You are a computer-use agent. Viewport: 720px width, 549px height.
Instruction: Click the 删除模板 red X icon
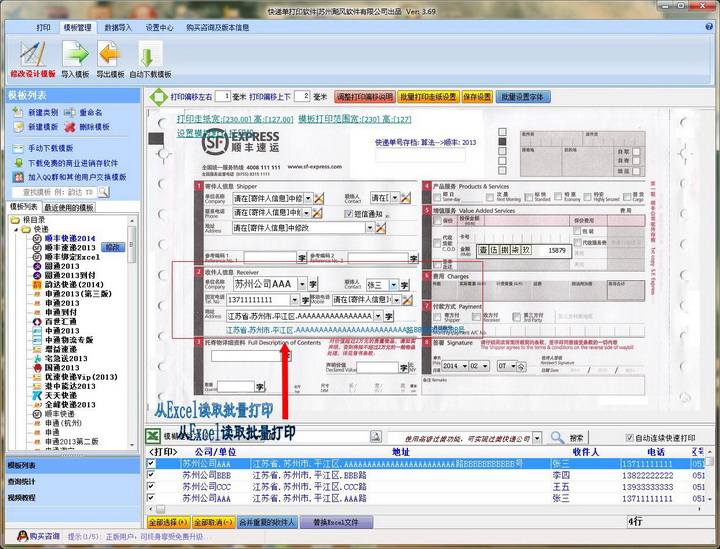pos(69,127)
